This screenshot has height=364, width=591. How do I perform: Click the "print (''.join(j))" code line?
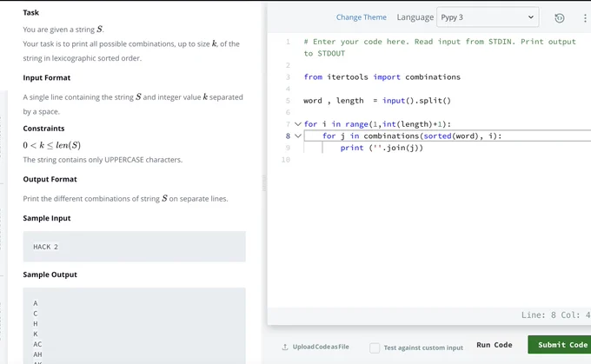tap(382, 148)
